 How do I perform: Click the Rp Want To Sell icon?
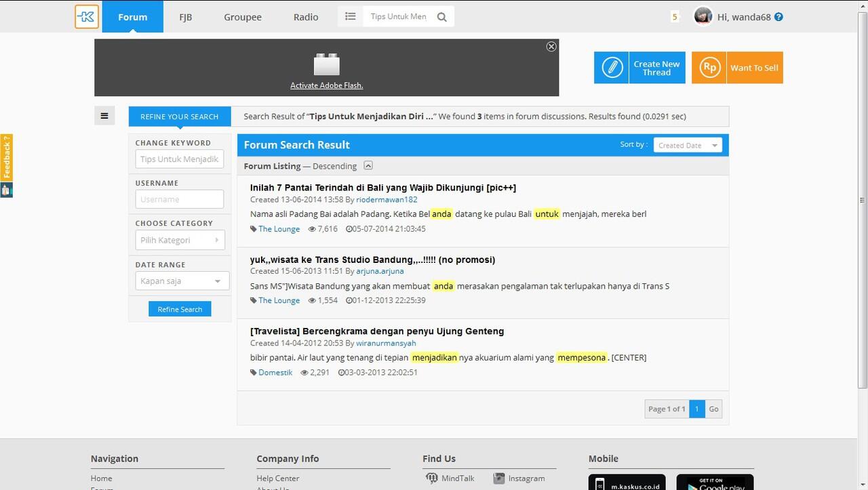point(709,68)
